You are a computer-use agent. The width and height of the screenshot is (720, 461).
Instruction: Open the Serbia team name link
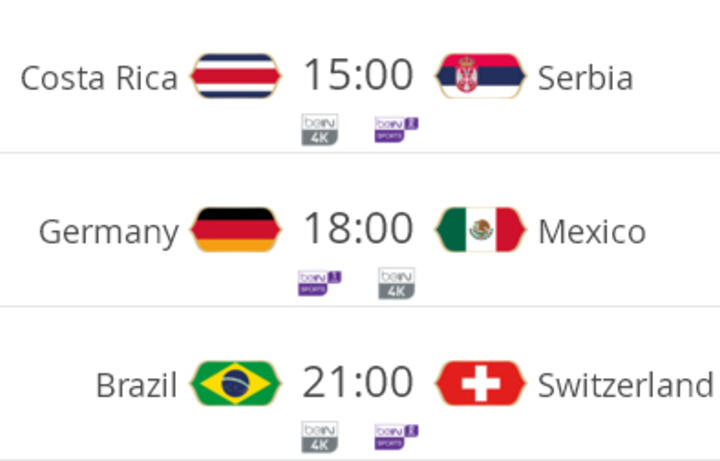[x=585, y=77]
